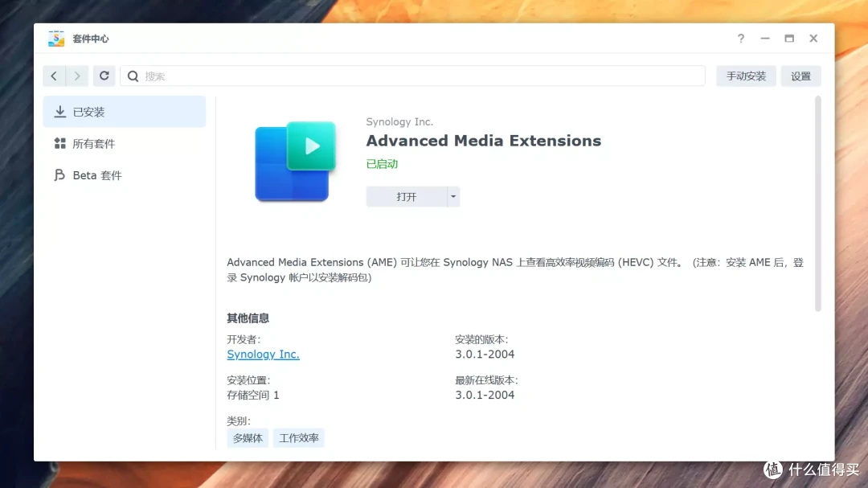The width and height of the screenshot is (868, 488).
Task: Open 设置 from the toolbar
Action: [x=800, y=76]
